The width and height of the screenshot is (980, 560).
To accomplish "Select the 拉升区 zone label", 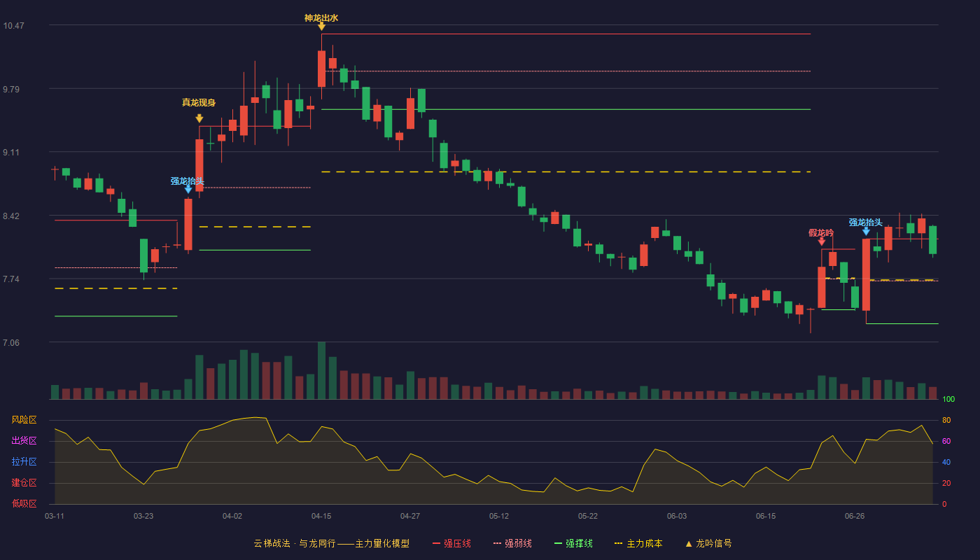I will (x=24, y=462).
